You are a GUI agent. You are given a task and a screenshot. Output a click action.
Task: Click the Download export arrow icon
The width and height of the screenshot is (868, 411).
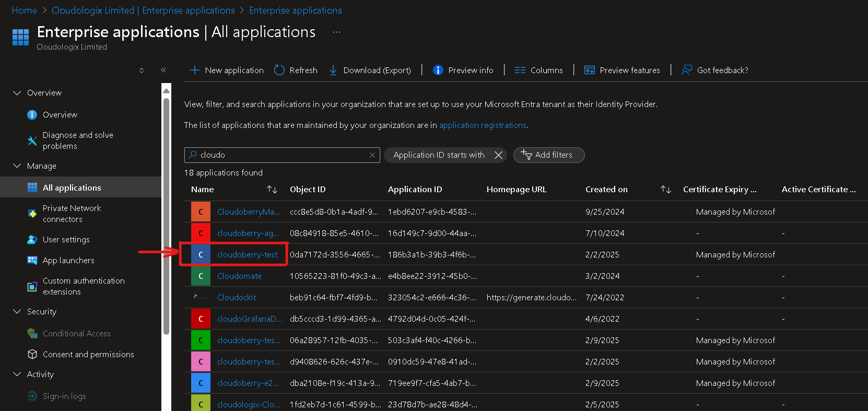[333, 70]
